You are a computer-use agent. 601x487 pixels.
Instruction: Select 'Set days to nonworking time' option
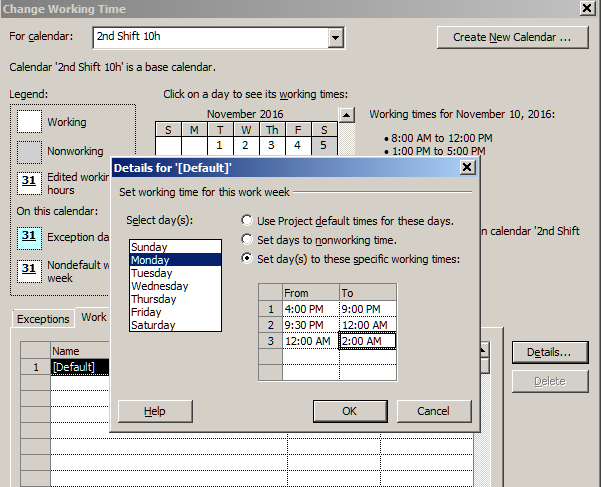point(247,239)
